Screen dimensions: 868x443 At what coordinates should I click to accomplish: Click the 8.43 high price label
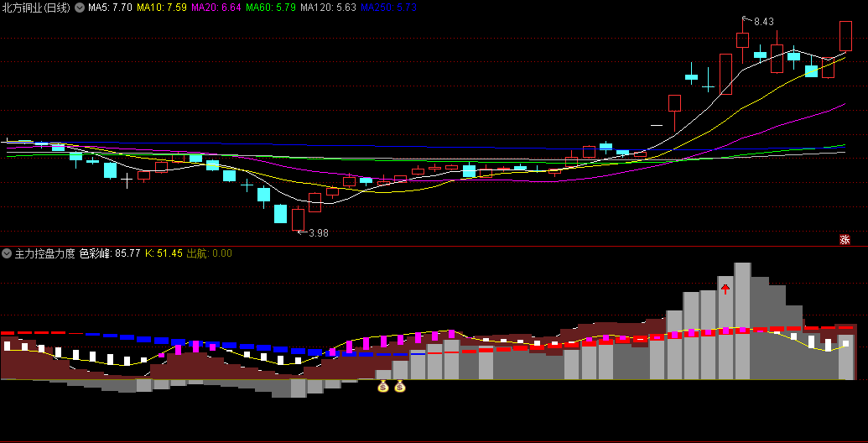coord(763,22)
